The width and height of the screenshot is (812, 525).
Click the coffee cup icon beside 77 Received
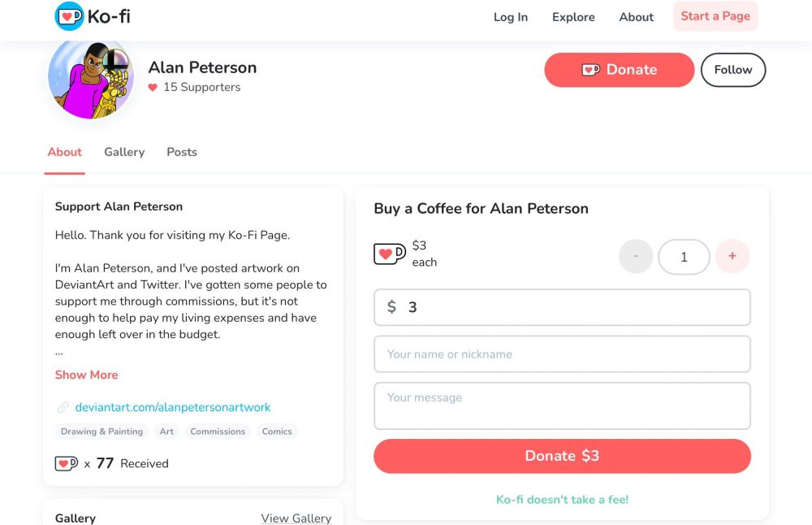pyautogui.click(x=67, y=464)
